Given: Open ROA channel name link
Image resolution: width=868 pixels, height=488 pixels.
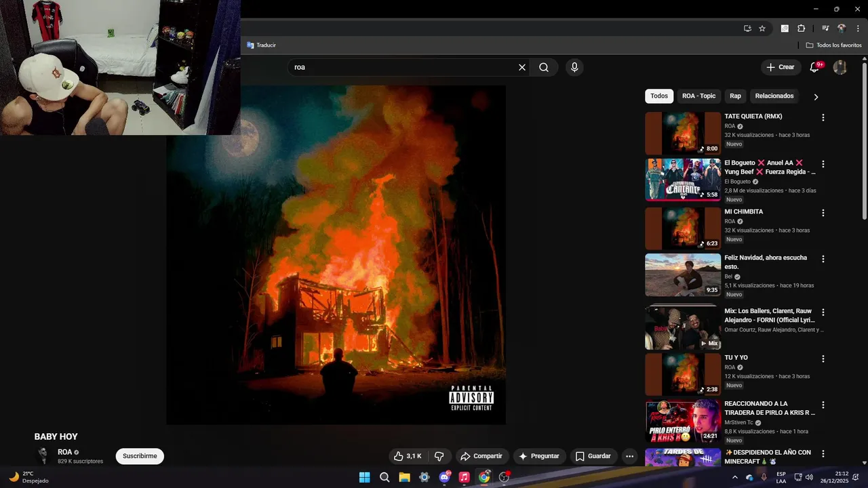Looking at the screenshot, I should click(64, 452).
